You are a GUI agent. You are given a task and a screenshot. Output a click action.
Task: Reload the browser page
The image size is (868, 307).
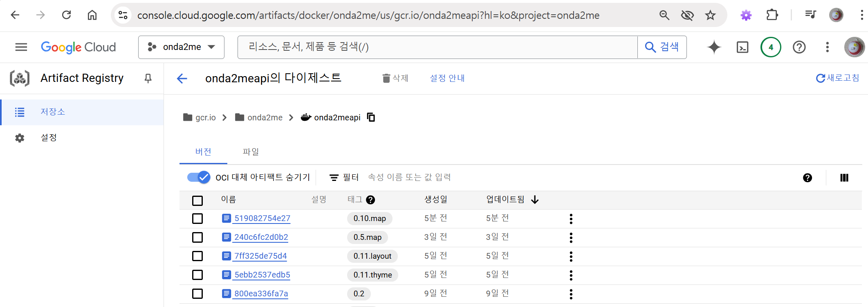[x=66, y=15]
